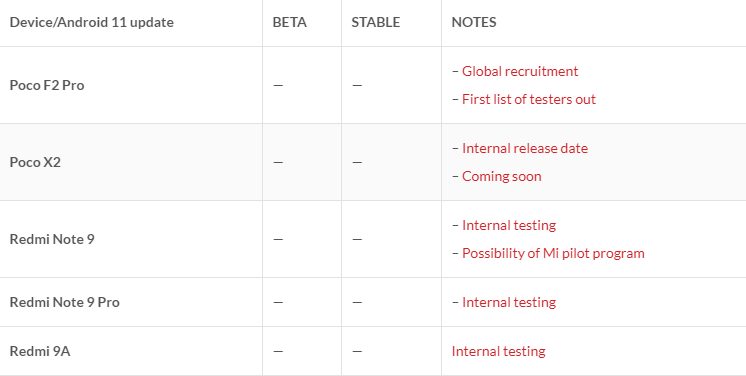Follow the Internal release date link
Image resolution: width=746 pixels, height=376 pixels.
(525, 148)
